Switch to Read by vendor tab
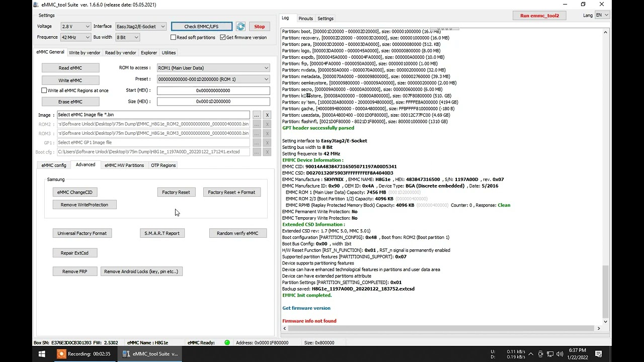The height and width of the screenshot is (362, 644). click(120, 53)
